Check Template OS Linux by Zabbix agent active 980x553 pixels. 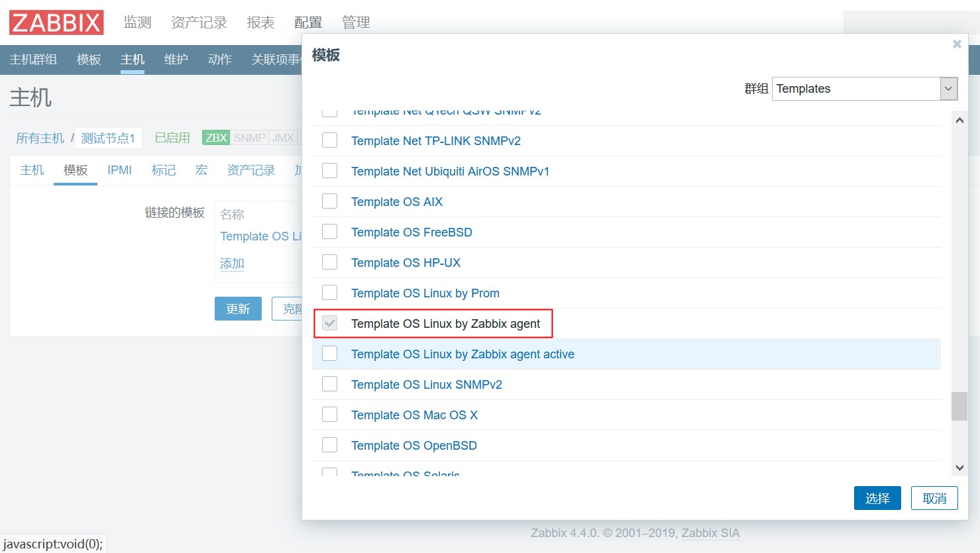[329, 354]
